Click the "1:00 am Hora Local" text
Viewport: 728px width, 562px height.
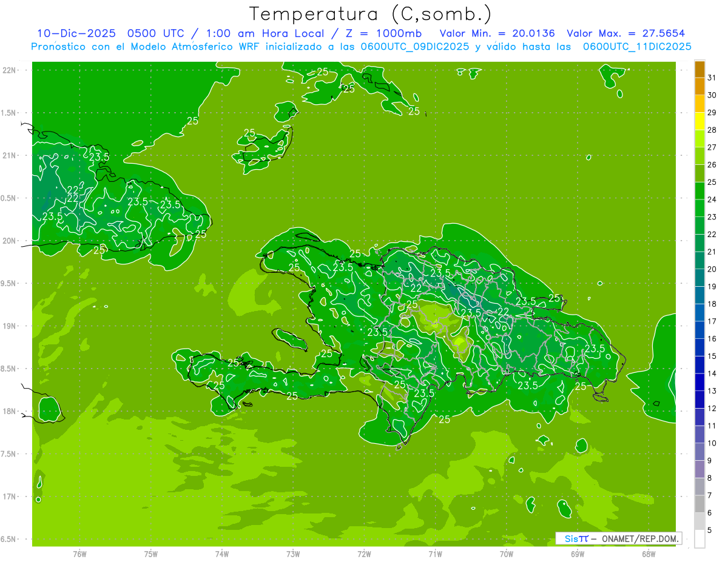pyautogui.click(x=266, y=34)
